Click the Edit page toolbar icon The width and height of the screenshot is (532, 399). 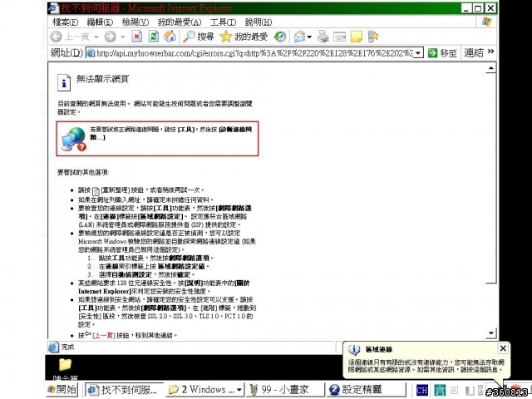click(x=340, y=37)
